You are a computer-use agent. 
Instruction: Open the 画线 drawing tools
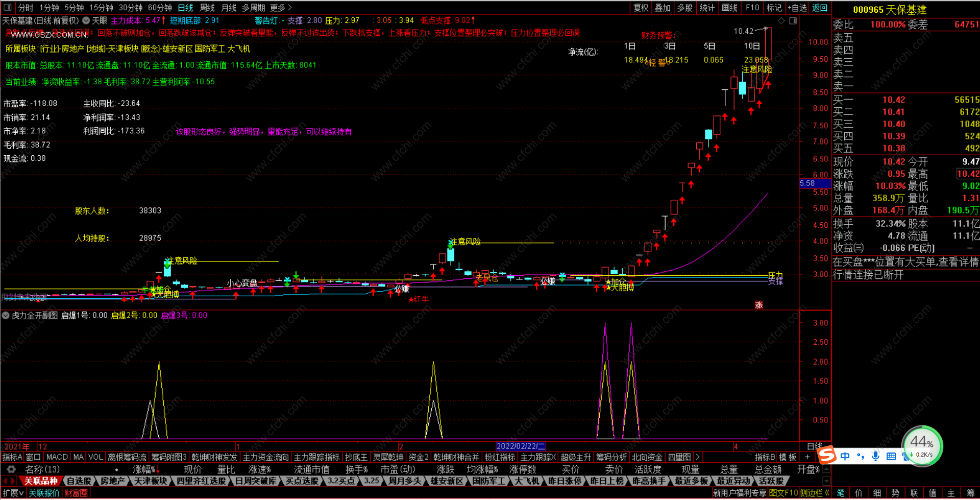(729, 8)
